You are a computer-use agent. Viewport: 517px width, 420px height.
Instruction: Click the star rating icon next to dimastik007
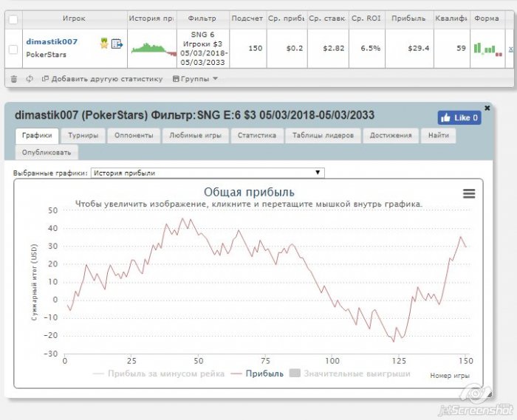[104, 43]
